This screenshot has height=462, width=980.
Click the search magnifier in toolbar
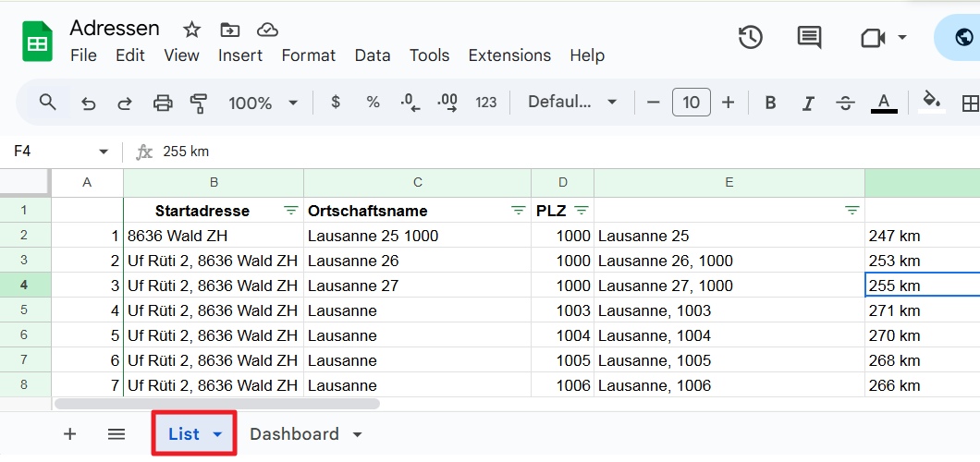(48, 103)
